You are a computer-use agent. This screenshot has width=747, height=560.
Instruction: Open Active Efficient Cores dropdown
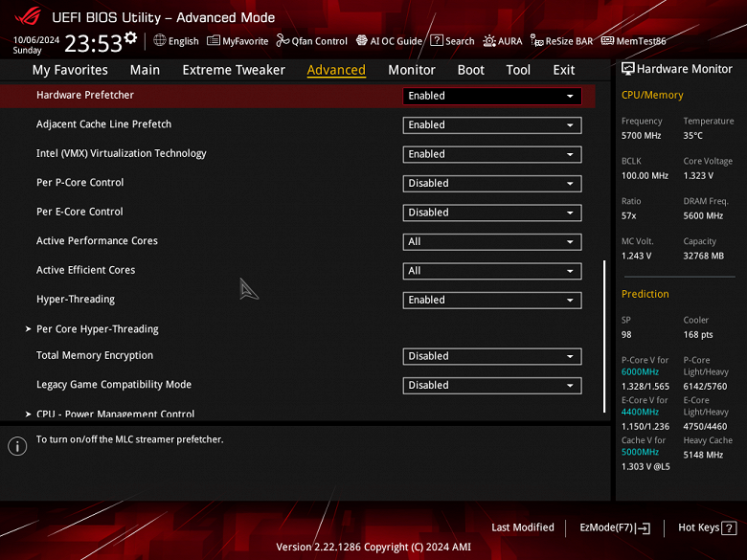point(492,271)
